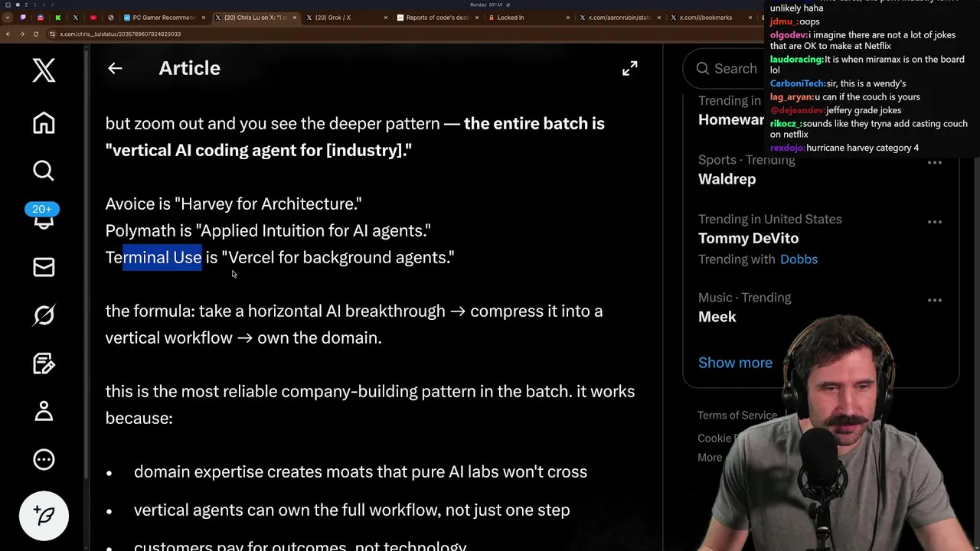The image size is (980, 551).
Task: Click the Monday 09:49 clock in top bar
Action: tap(486, 5)
